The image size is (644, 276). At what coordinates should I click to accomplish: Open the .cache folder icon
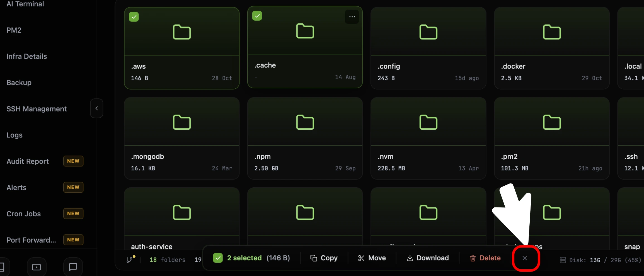(305, 31)
